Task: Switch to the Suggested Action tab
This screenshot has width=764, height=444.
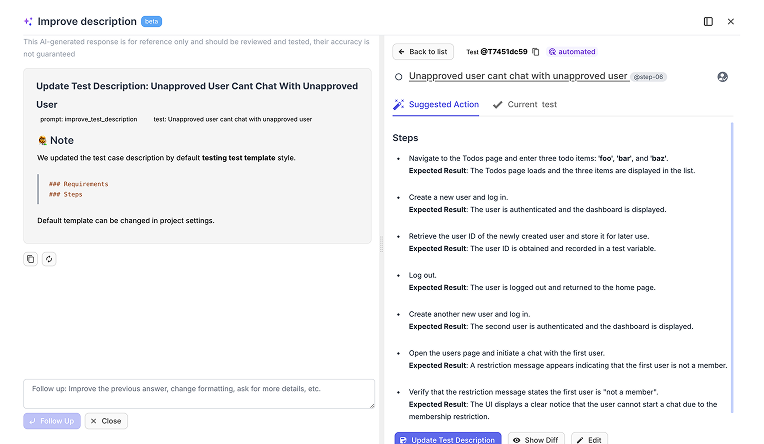Action: coord(436,104)
